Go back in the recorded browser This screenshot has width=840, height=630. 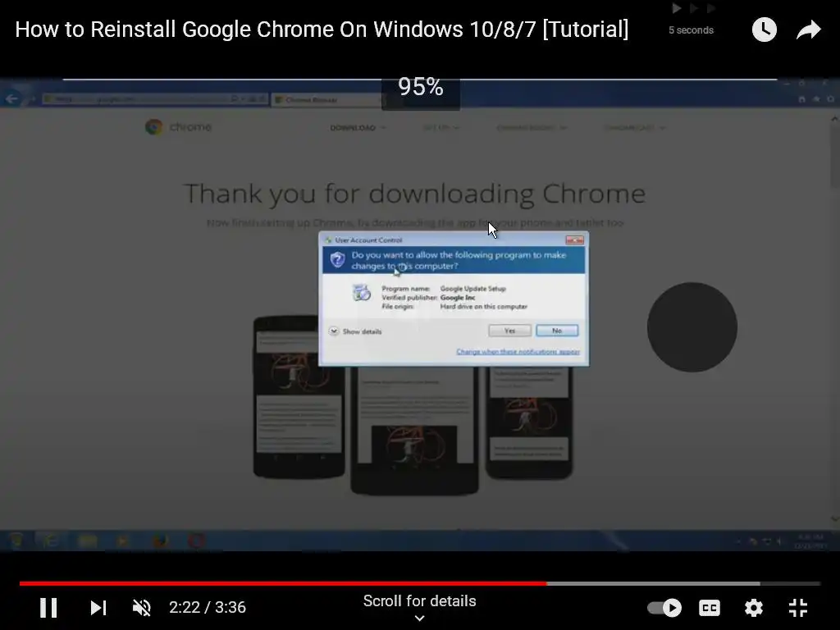click(11, 98)
